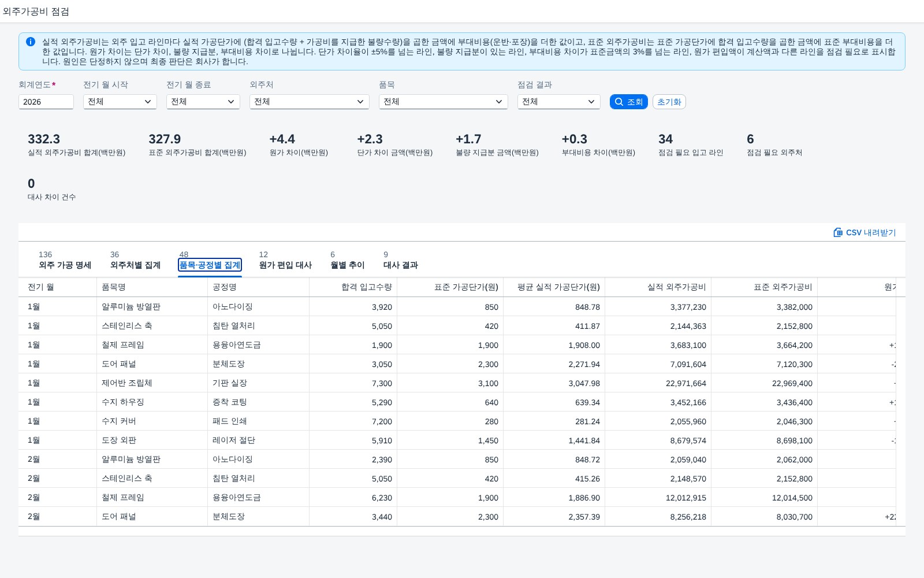Open the 월별 추이 tab
The width and height of the screenshot is (924, 578).
(x=347, y=265)
